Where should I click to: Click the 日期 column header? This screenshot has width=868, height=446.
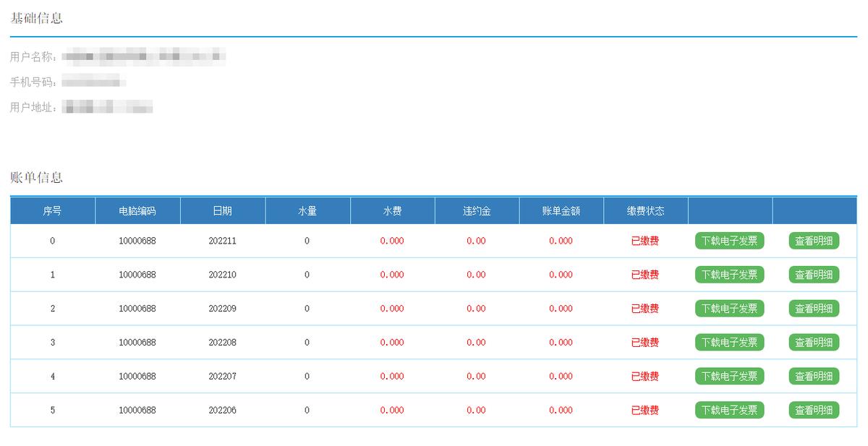pos(223,210)
